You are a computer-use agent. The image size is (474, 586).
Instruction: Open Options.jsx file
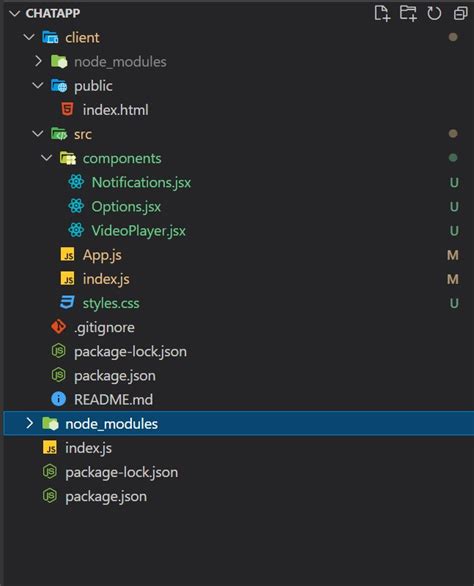pyautogui.click(x=126, y=207)
